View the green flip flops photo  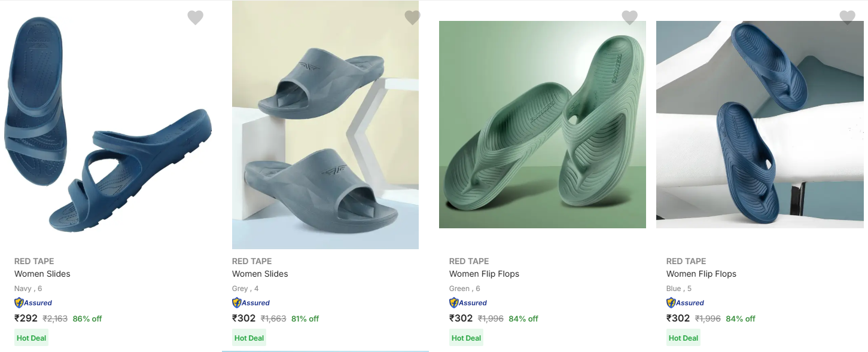(x=542, y=124)
